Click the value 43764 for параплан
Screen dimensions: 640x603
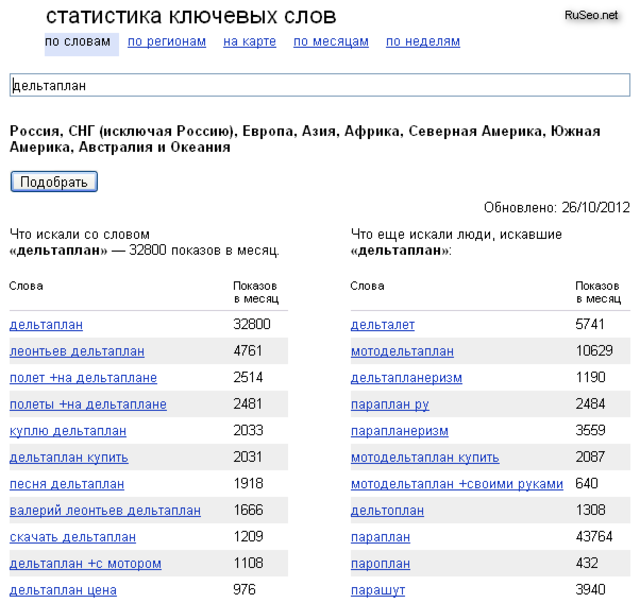click(594, 536)
